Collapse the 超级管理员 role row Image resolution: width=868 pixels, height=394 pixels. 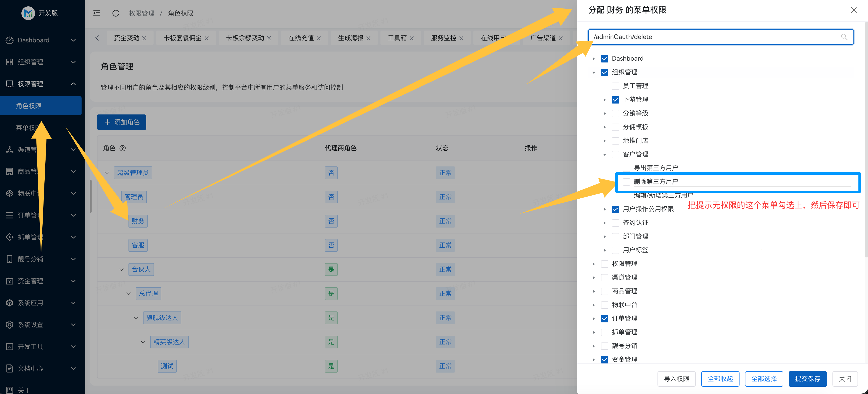pyautogui.click(x=107, y=173)
